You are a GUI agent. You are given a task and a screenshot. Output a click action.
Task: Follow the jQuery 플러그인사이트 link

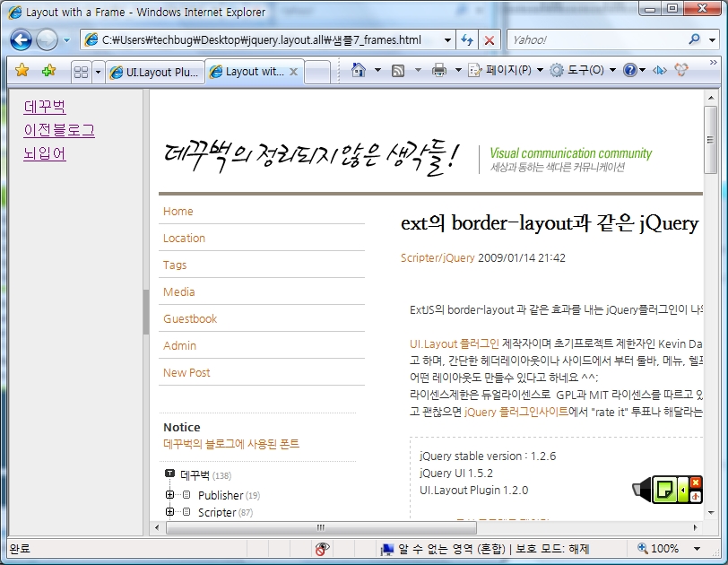click(x=516, y=412)
